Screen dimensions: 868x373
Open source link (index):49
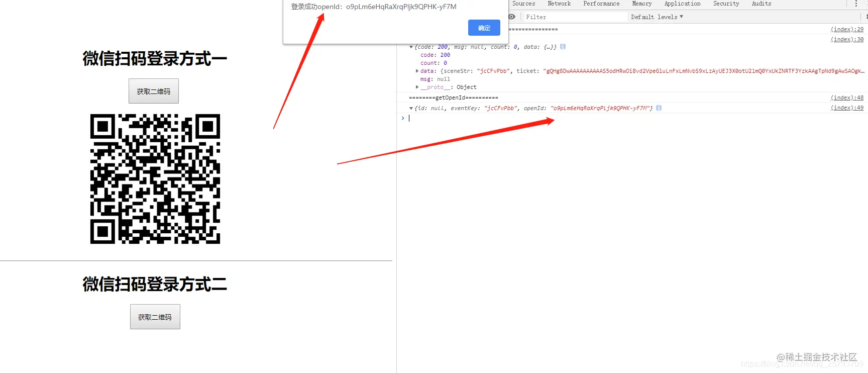[847, 108]
